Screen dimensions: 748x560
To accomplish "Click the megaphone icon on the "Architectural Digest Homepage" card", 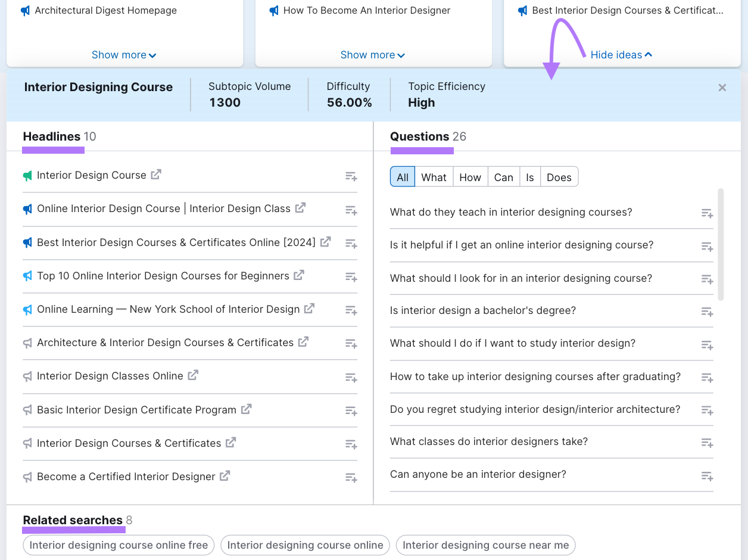I will (x=24, y=10).
